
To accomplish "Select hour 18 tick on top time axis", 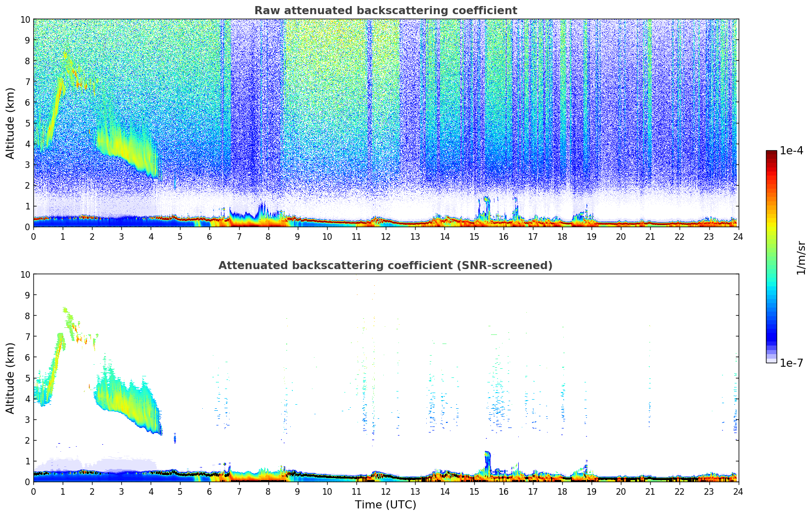I will [x=562, y=236].
